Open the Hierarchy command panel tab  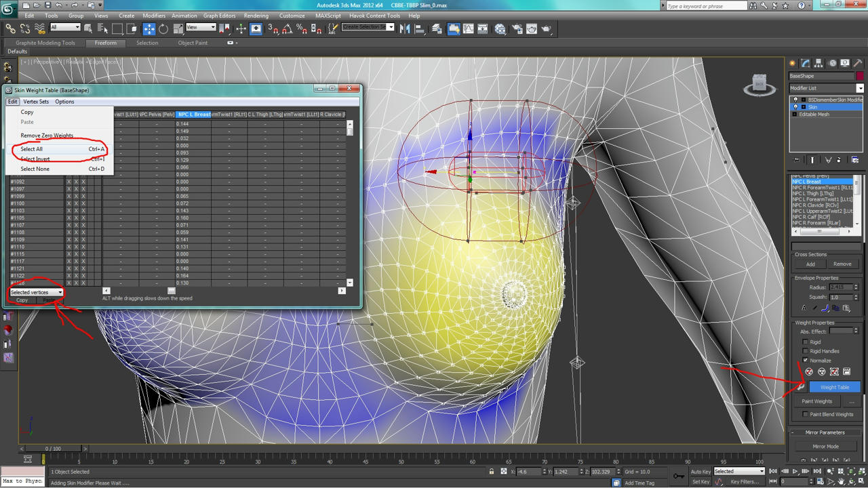pos(818,63)
